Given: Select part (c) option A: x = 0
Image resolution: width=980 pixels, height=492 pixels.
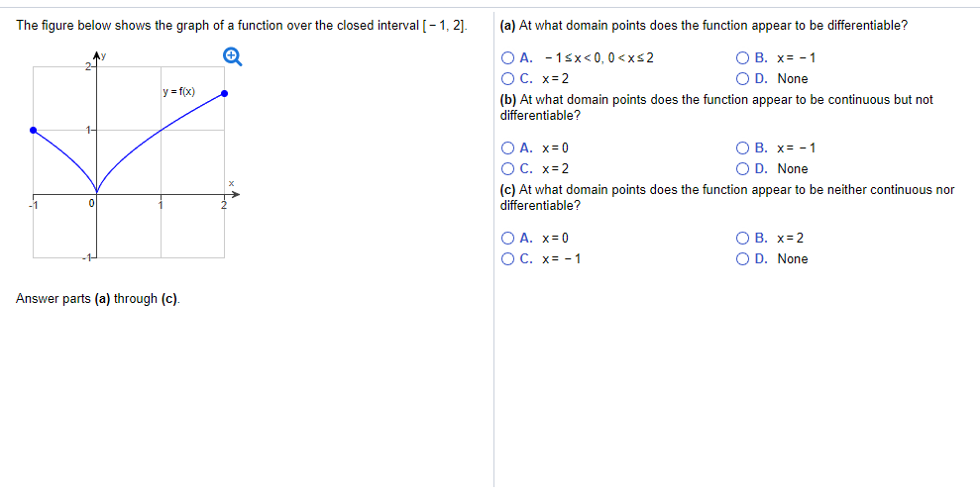Looking at the screenshot, I should pyautogui.click(x=508, y=238).
